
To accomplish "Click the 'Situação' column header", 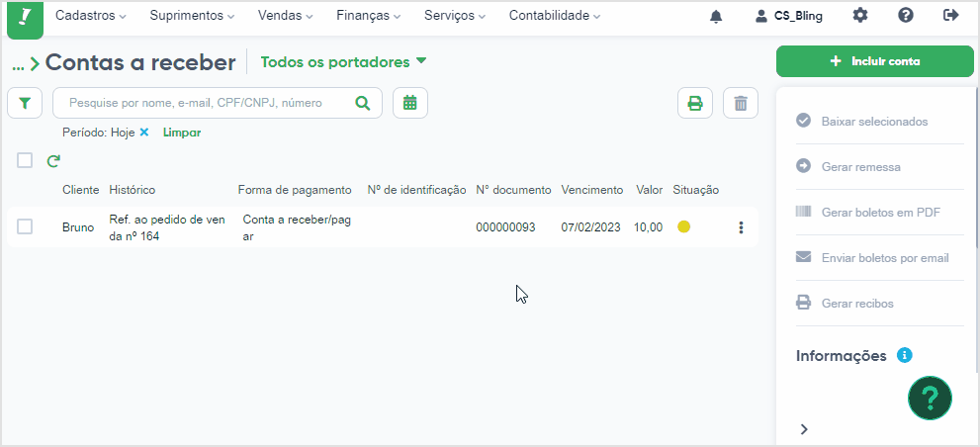I will (695, 190).
